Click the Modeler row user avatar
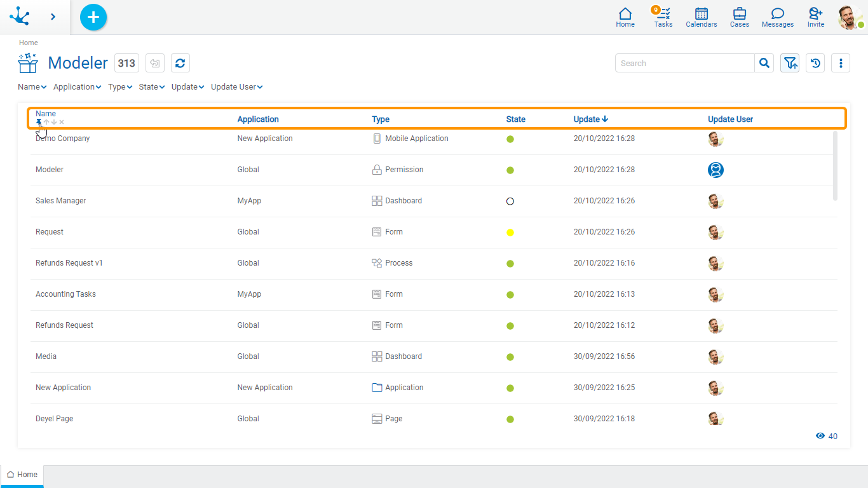This screenshot has width=868, height=488. [716, 170]
